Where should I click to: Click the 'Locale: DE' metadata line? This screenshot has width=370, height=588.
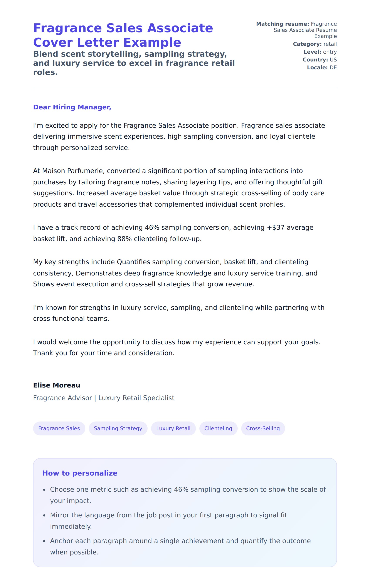(x=322, y=67)
